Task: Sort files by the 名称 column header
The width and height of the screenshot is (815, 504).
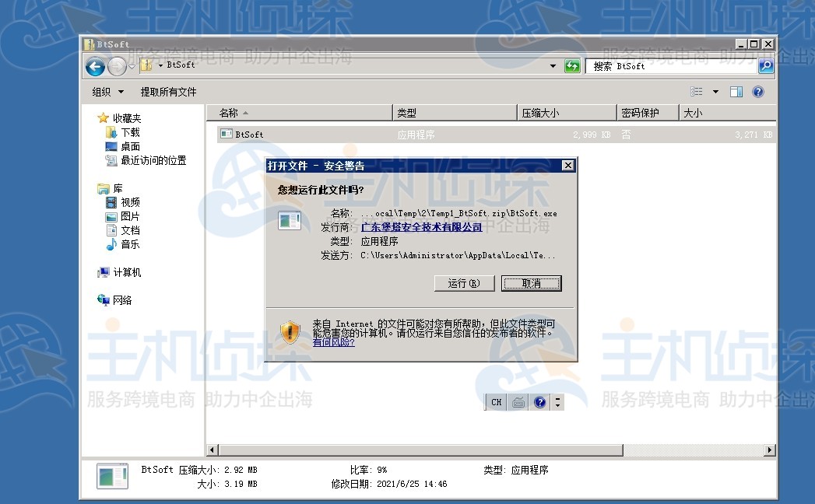Action: [x=230, y=111]
